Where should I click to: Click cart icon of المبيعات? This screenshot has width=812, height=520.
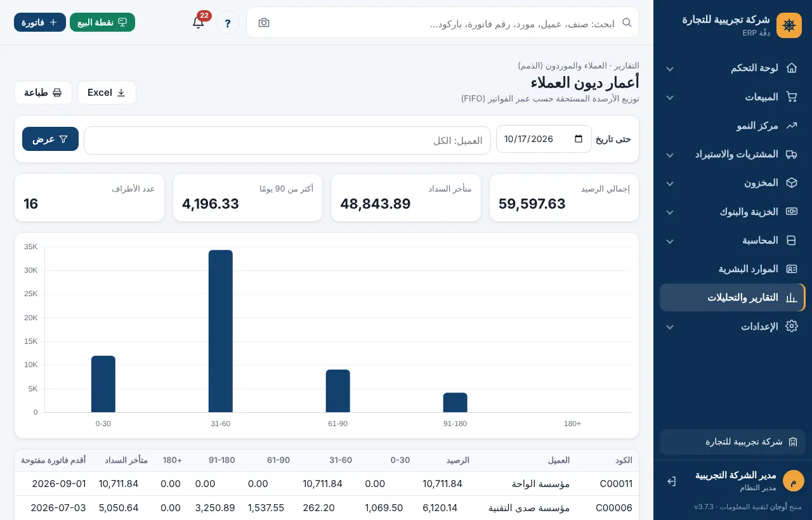(x=791, y=97)
